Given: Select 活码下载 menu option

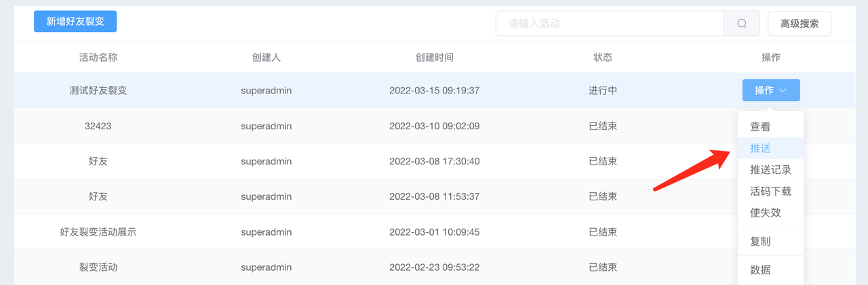Looking at the screenshot, I should pyautogui.click(x=770, y=192).
